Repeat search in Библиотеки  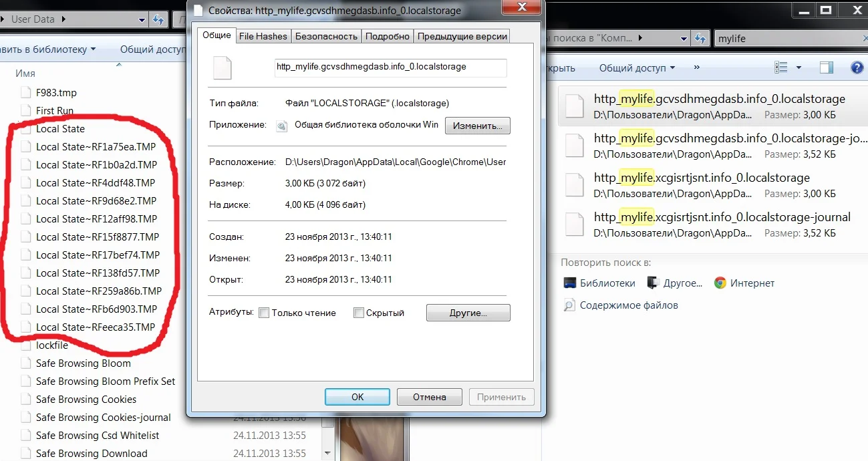coord(599,283)
